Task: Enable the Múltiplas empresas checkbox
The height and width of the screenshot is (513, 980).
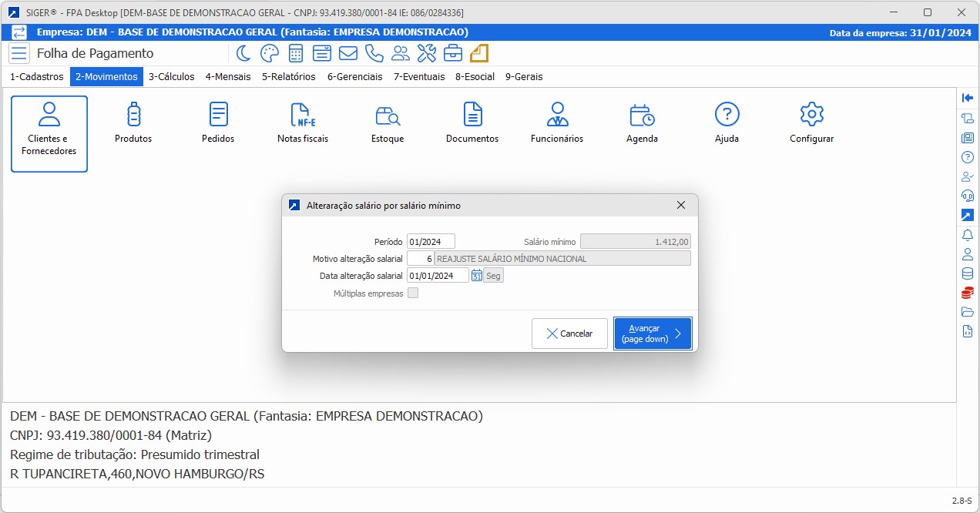Action: click(413, 293)
